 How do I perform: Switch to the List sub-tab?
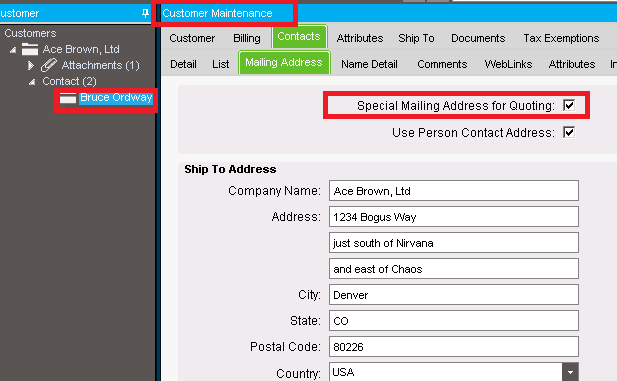[220, 64]
